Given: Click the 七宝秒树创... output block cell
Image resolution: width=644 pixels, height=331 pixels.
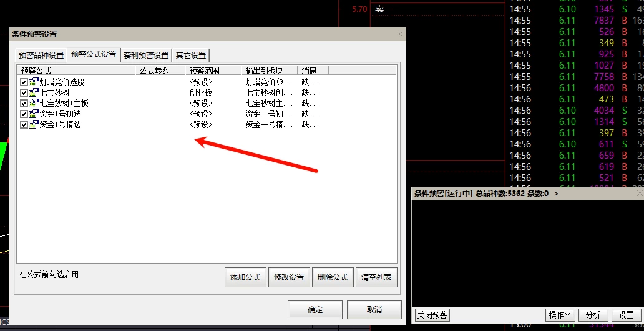Looking at the screenshot, I should (x=270, y=92).
